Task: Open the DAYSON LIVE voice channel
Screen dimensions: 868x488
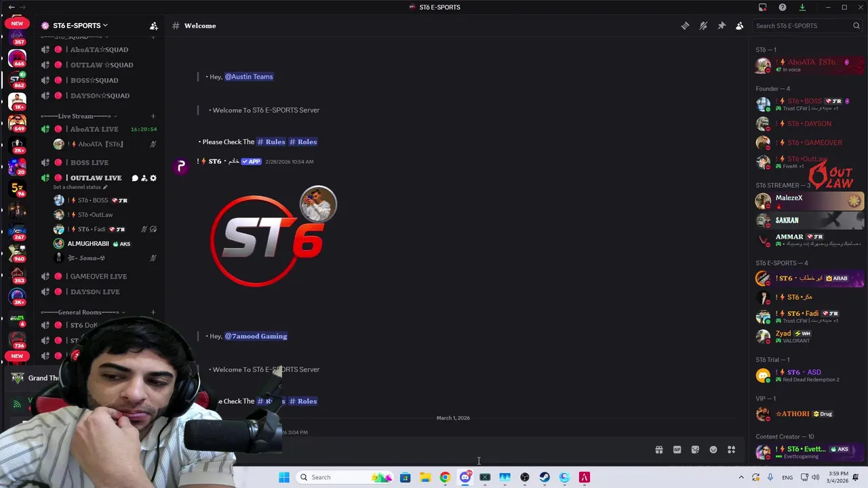Action: (96, 291)
